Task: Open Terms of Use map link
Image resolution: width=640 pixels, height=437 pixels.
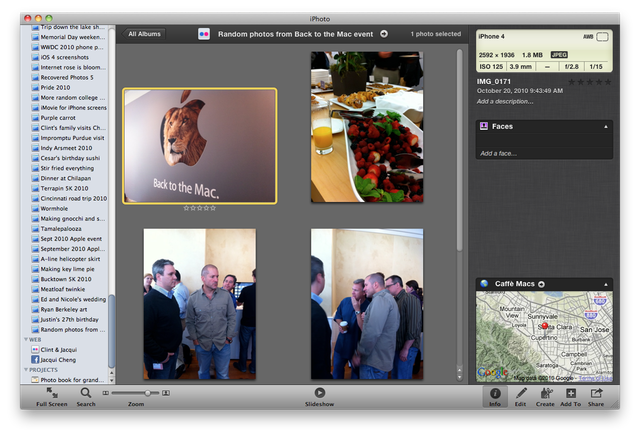Action: click(596, 379)
